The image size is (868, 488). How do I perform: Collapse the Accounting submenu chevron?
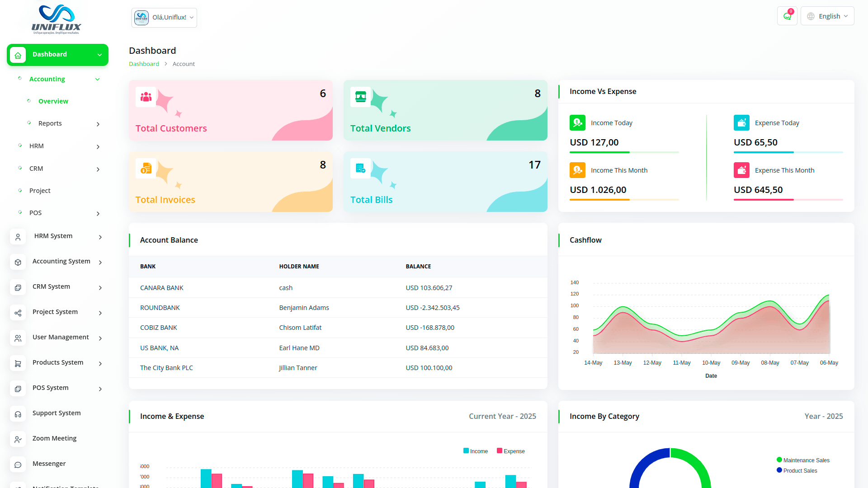click(x=97, y=80)
